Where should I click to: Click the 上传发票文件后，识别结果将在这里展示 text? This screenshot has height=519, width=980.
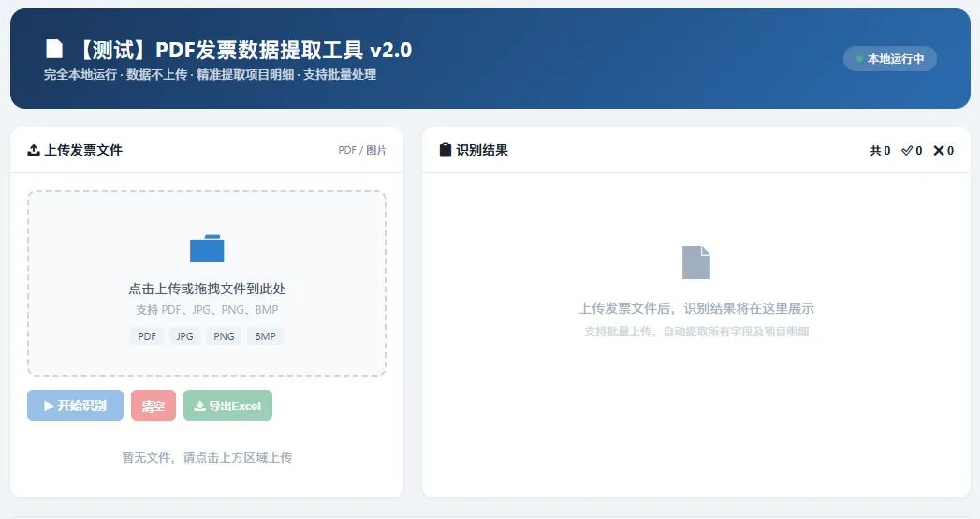coord(696,308)
